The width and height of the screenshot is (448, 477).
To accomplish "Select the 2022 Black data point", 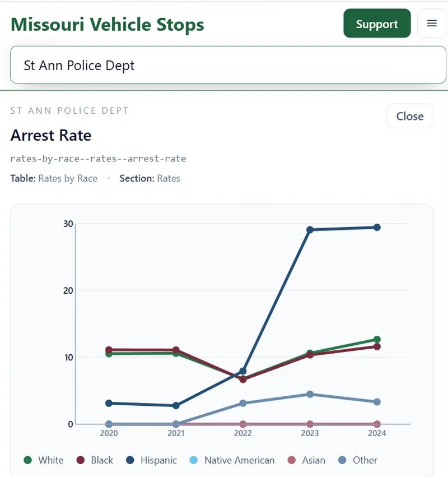I will click(x=242, y=378).
